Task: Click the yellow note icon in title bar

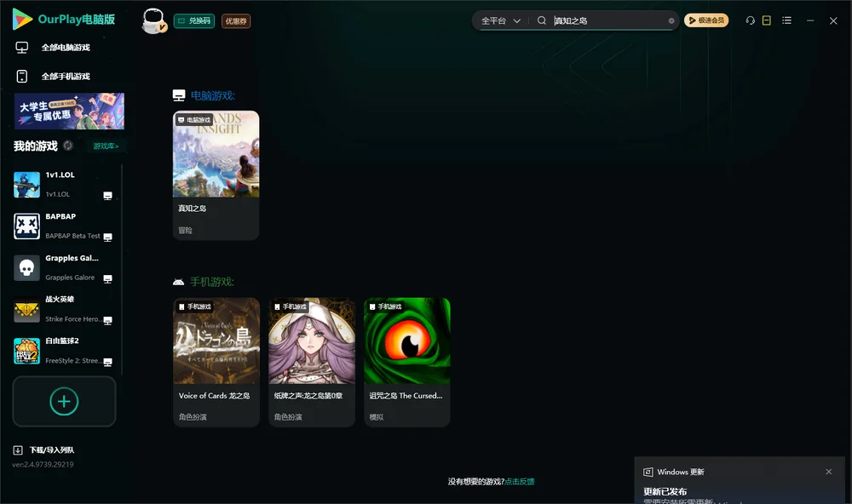Action: point(767,20)
